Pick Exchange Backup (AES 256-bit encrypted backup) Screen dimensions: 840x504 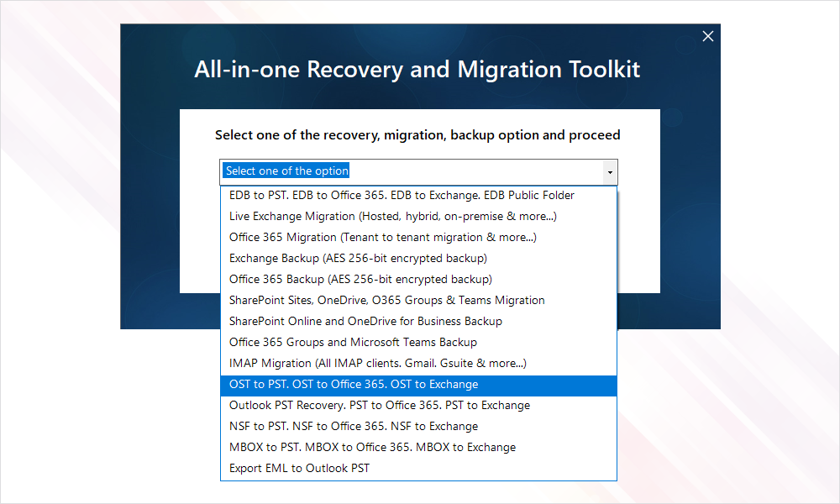click(x=418, y=258)
